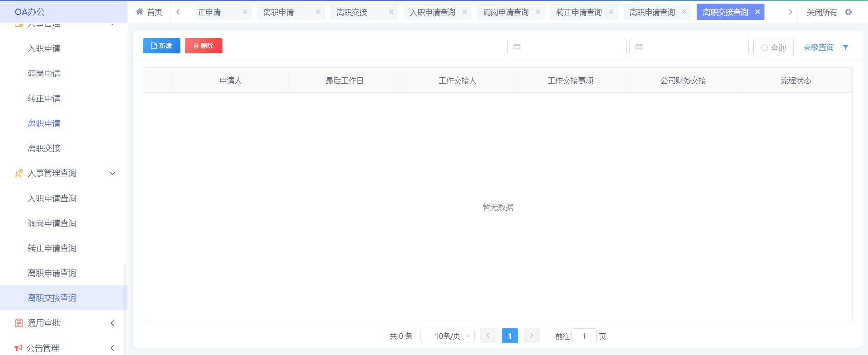Click the red 删除 button
This screenshot has height=355, width=868.
[203, 46]
